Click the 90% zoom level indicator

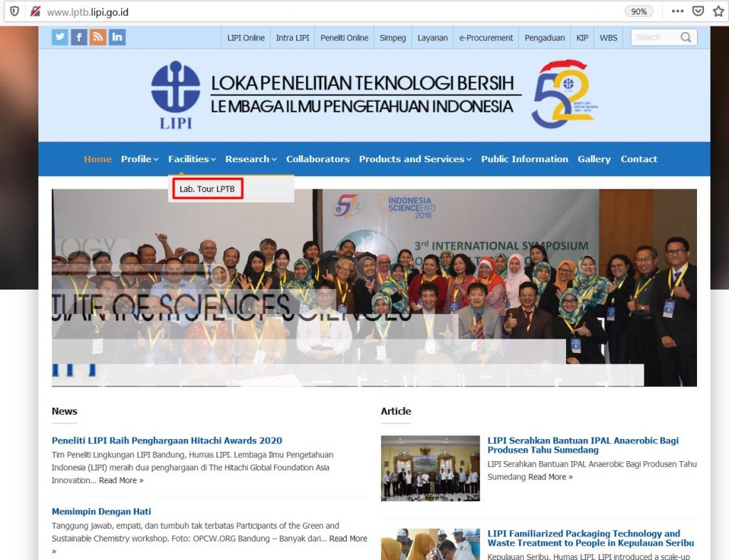[x=639, y=11]
